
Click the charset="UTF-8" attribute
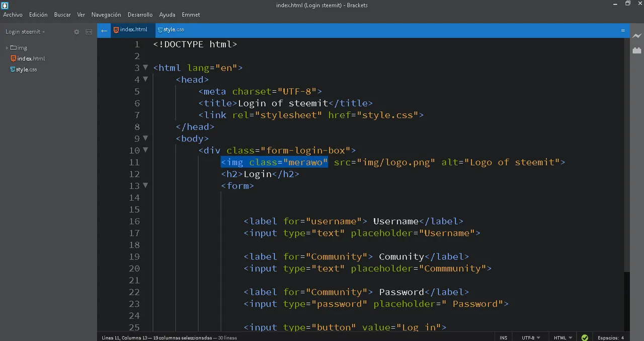274,92
